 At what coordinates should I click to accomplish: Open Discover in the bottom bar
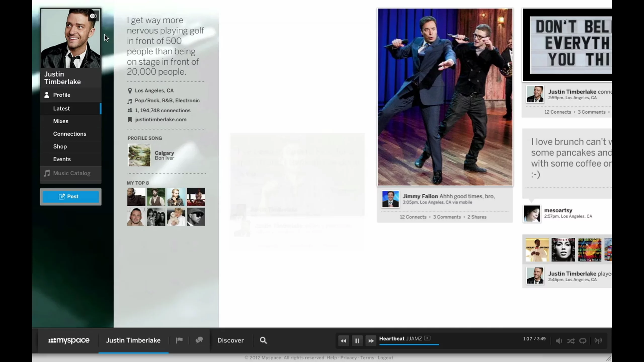pos(230,340)
